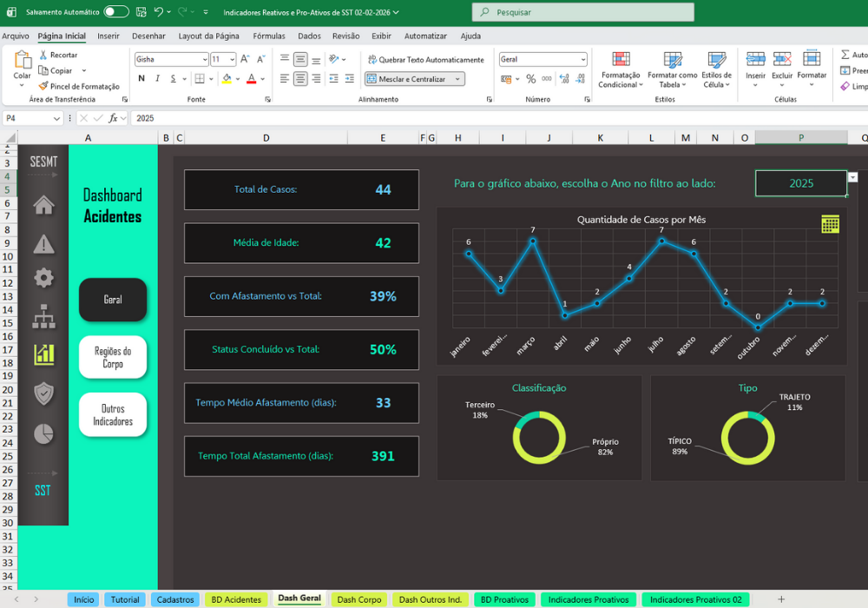Click the pie chart icon in sidebar
Viewport: 868px width, 608px height.
(x=43, y=434)
